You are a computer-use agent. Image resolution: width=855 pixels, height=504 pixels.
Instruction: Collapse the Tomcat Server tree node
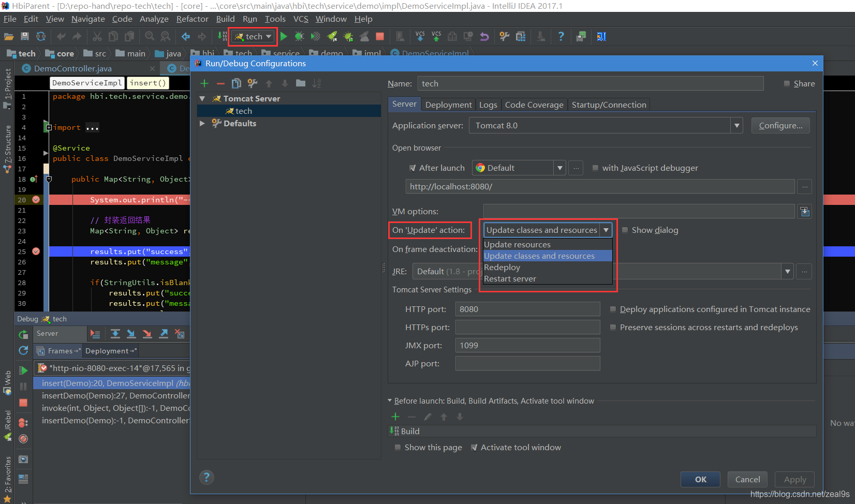click(x=202, y=98)
